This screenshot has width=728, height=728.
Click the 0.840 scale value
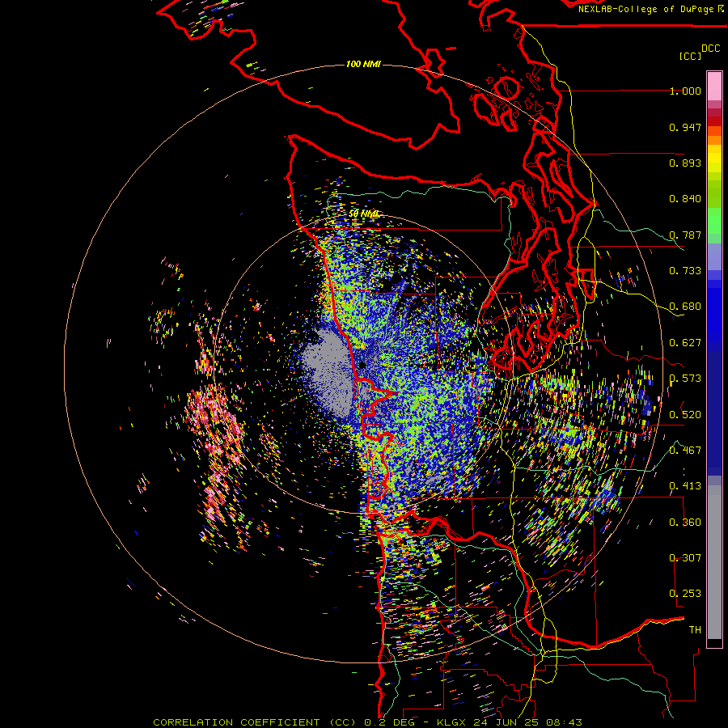[x=685, y=199]
